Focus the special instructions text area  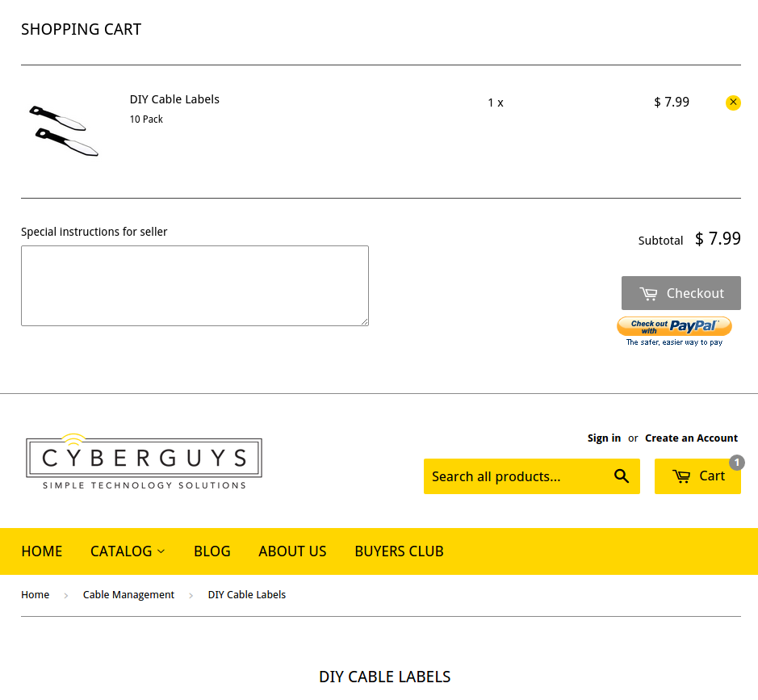[195, 286]
